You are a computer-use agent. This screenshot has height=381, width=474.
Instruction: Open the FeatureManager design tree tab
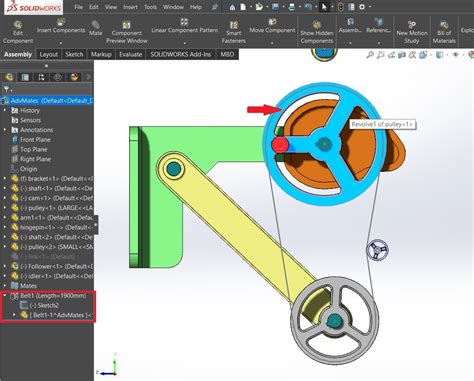coord(9,77)
